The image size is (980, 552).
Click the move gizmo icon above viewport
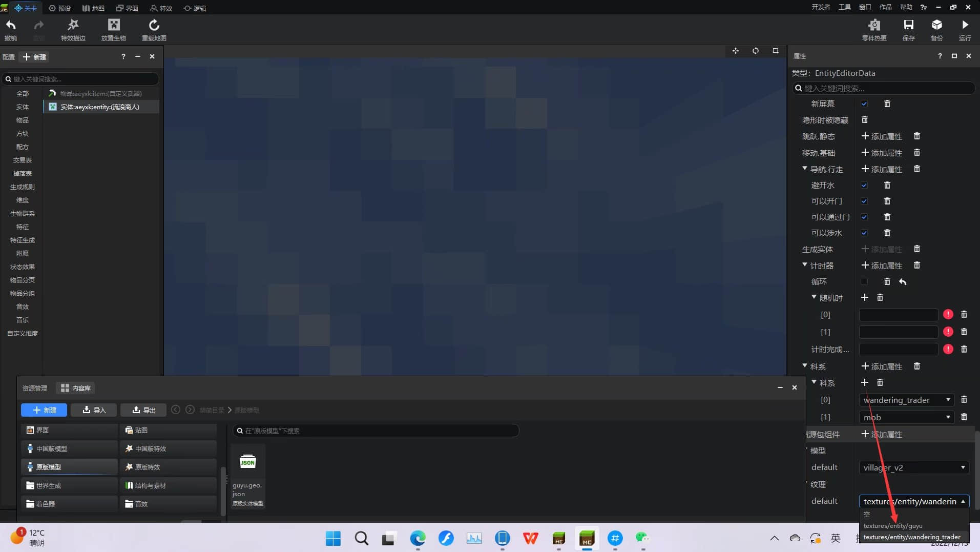(736, 51)
